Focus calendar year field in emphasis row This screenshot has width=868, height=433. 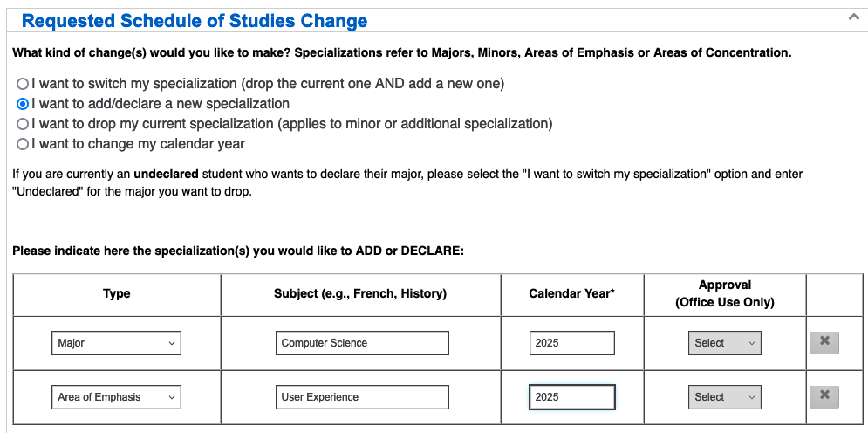[x=572, y=397]
